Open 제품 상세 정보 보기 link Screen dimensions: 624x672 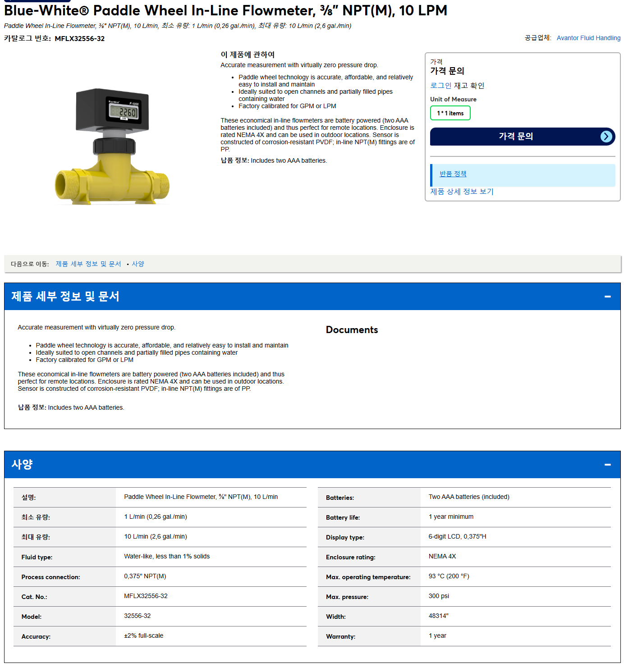click(462, 192)
